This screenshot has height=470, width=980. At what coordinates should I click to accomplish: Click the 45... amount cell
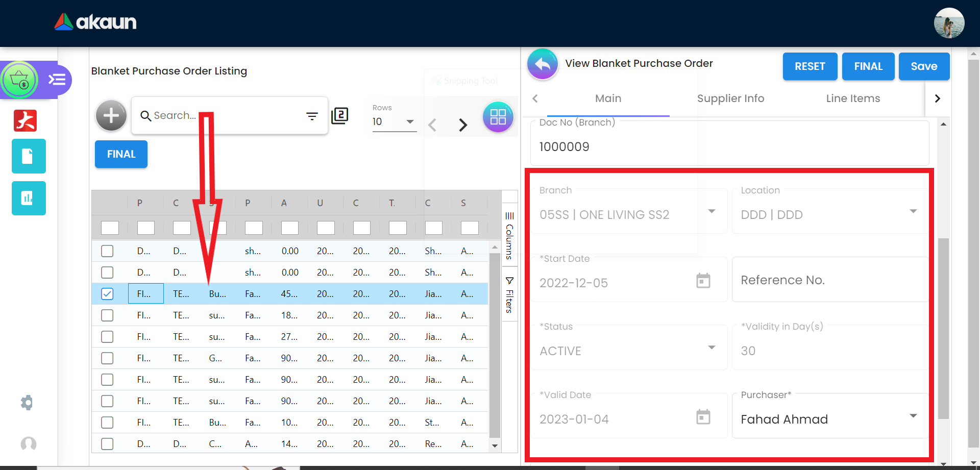click(289, 294)
